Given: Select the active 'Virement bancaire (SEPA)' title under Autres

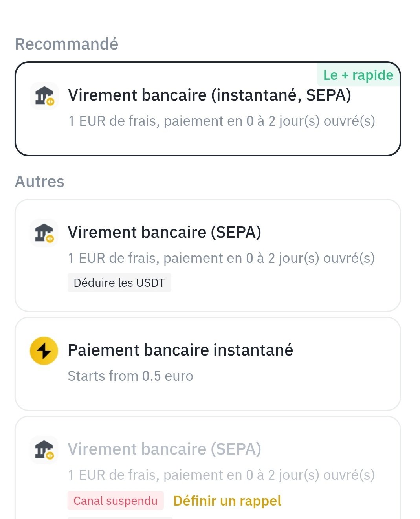Looking at the screenshot, I should [164, 232].
